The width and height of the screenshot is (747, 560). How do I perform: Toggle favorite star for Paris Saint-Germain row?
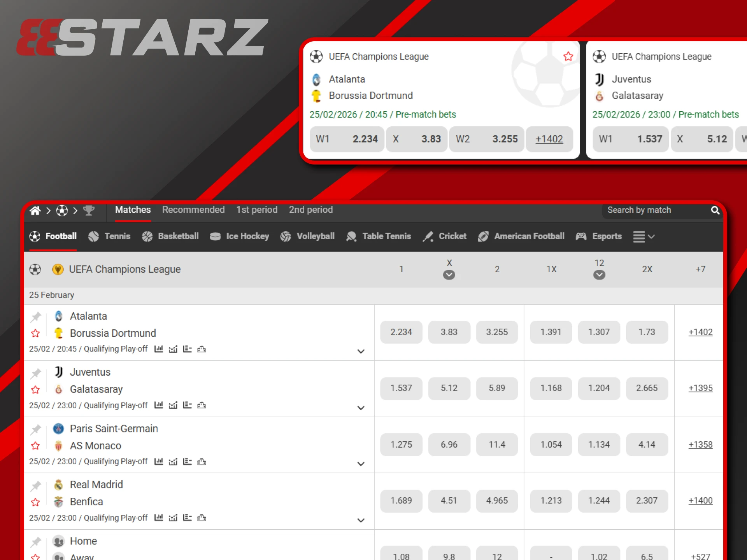click(35, 446)
